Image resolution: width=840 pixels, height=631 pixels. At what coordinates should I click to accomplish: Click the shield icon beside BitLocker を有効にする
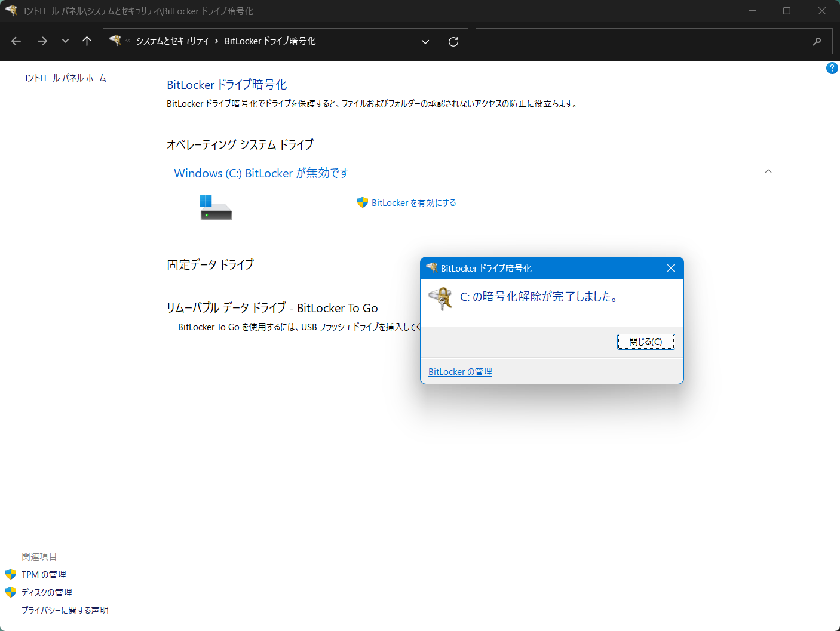tap(362, 202)
